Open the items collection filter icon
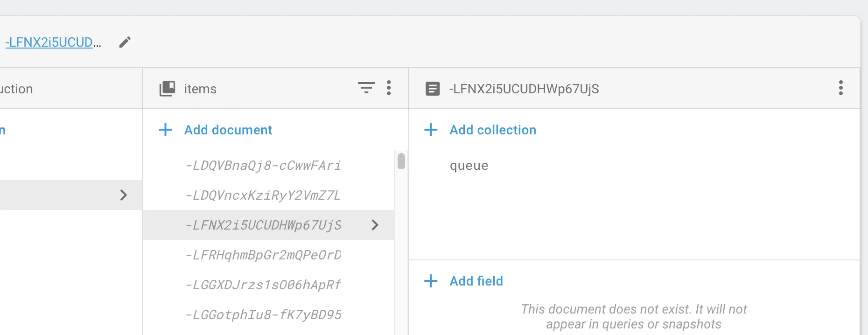This screenshot has height=335, width=868. pos(366,88)
